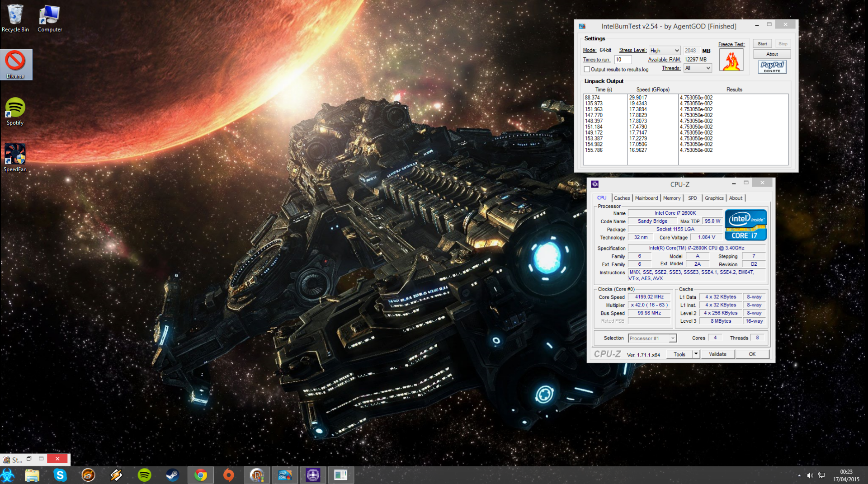Image resolution: width=868 pixels, height=484 pixels.
Task: Switch to the Graphics tab in CPU-Z
Action: [714, 198]
